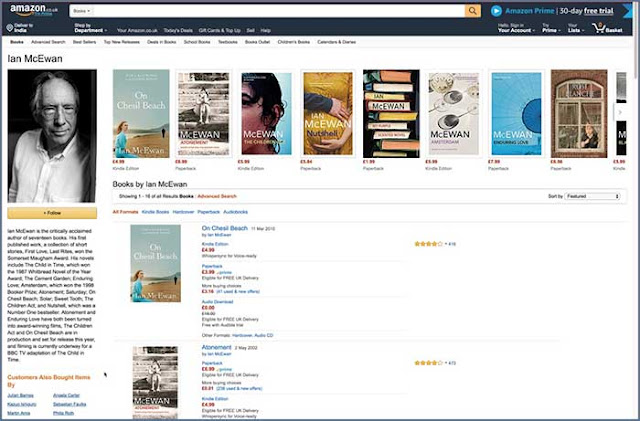Open On Chesil Beach carousel cover
This screenshot has width=640, height=421.
(141, 114)
